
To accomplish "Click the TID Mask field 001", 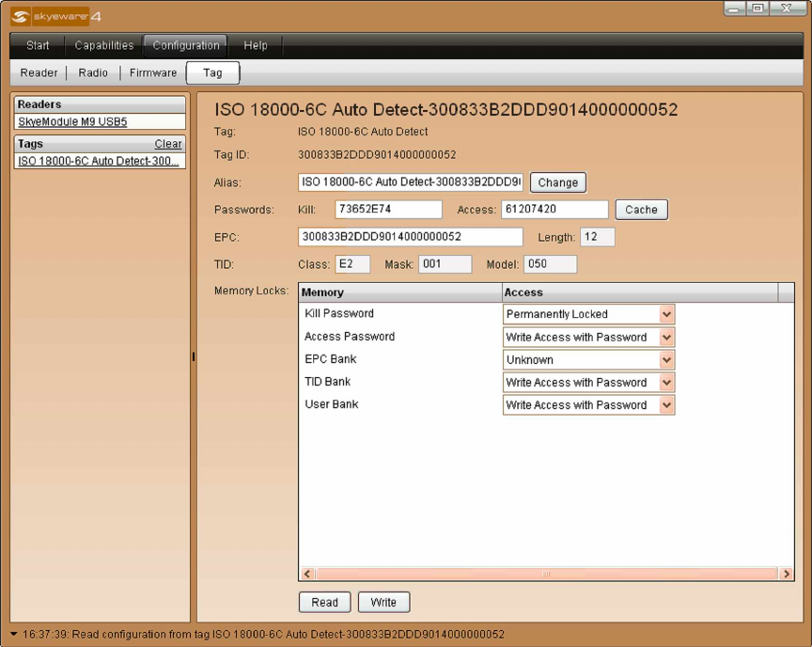I will pos(445,264).
